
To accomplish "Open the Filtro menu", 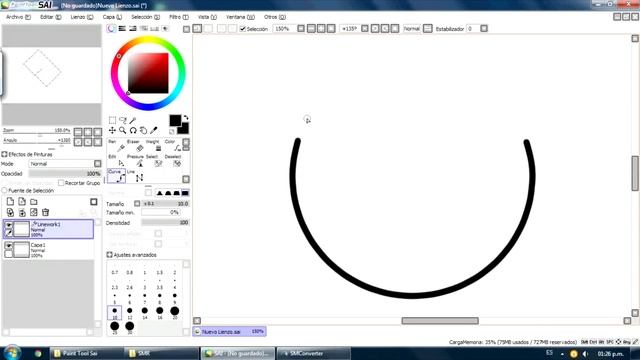I will pyautogui.click(x=179, y=17).
